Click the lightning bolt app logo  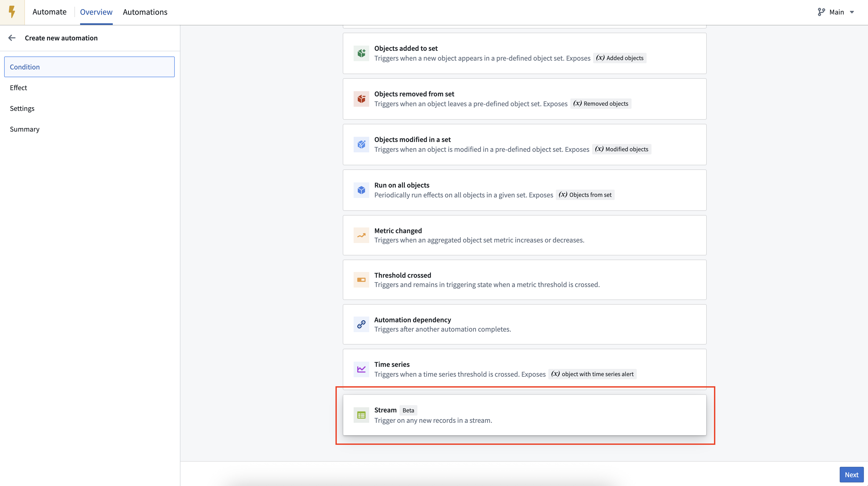(12, 12)
